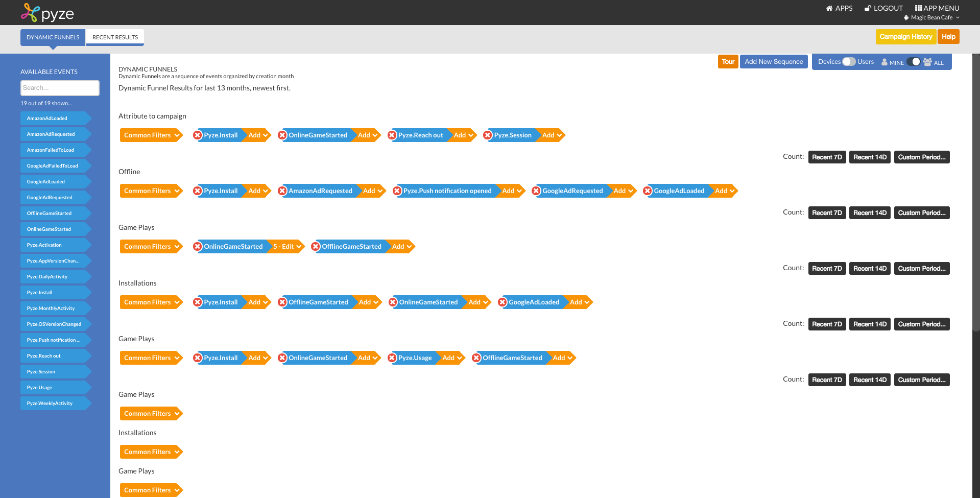Remove OfflineGameStarted next to 5 - Edit
980x498 pixels.
316,247
